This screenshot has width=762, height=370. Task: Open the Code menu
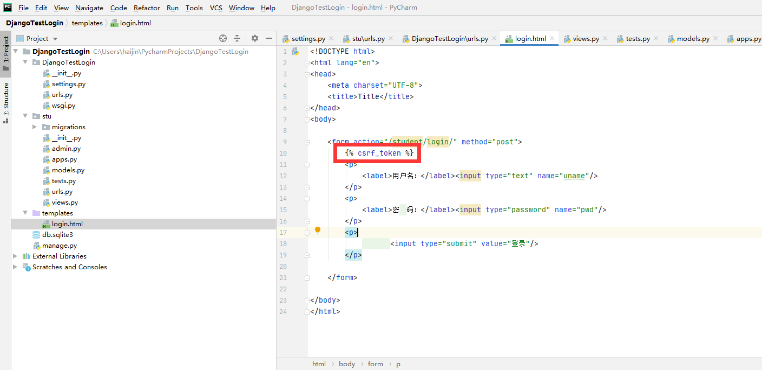coord(119,8)
